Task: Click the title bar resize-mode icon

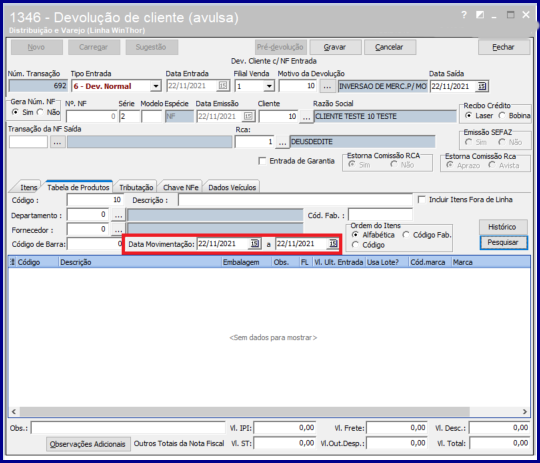Action: point(480,15)
